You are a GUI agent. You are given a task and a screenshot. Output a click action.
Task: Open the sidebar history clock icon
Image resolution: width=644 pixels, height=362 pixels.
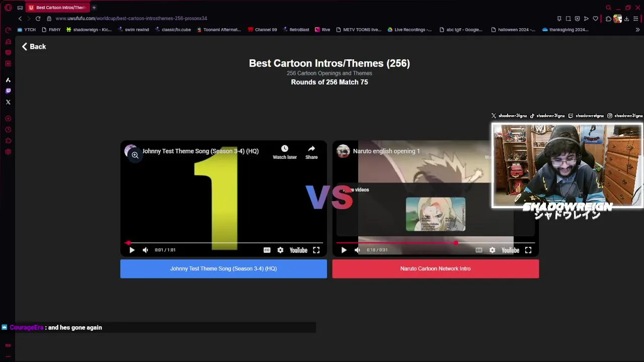click(8, 130)
